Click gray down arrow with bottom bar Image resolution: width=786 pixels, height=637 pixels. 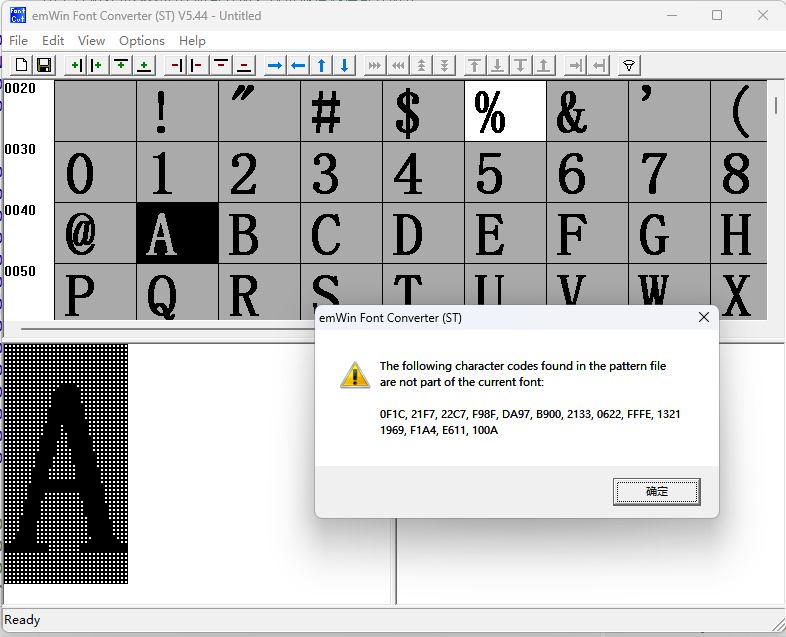[497, 65]
